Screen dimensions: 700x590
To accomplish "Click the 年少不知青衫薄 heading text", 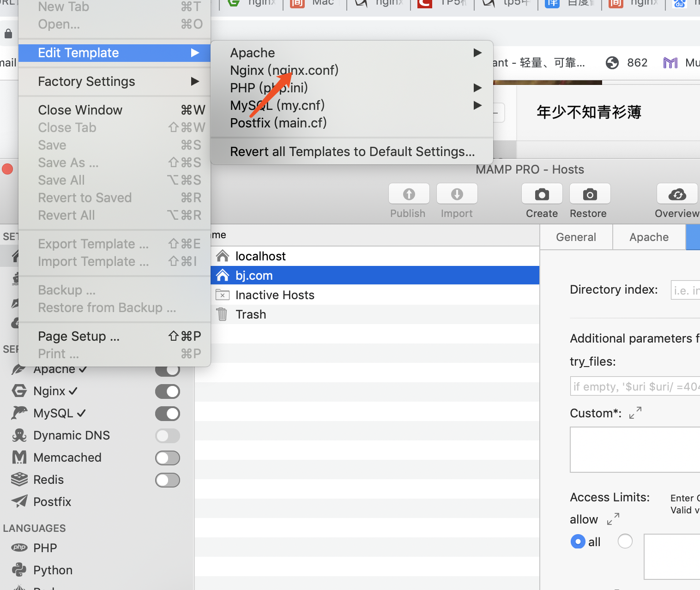I will pos(589,112).
